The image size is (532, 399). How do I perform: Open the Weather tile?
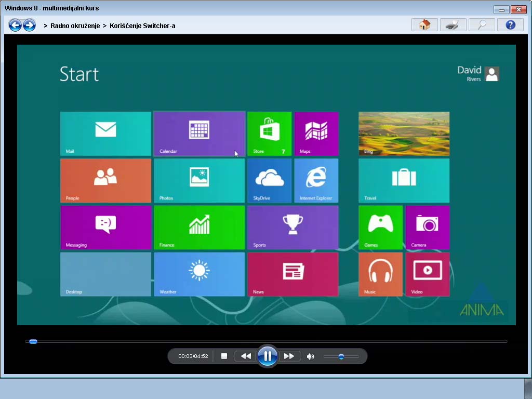(199, 274)
